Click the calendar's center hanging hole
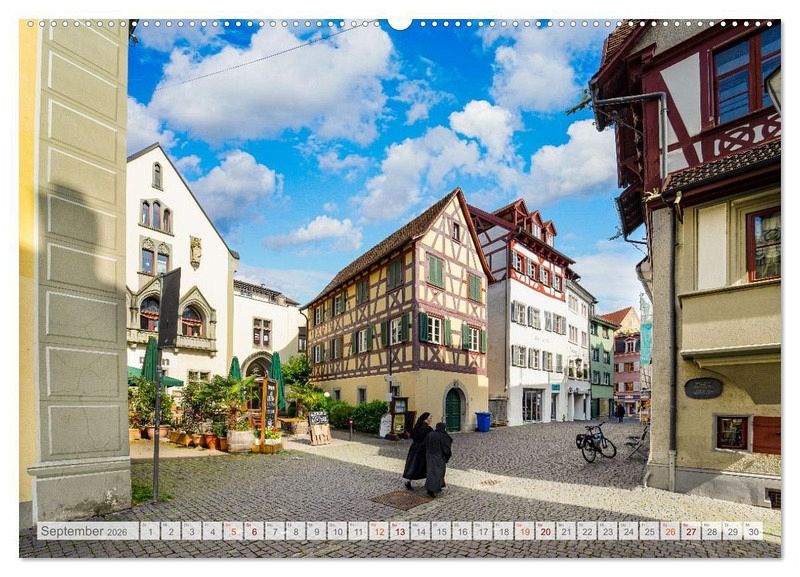 tap(400, 22)
